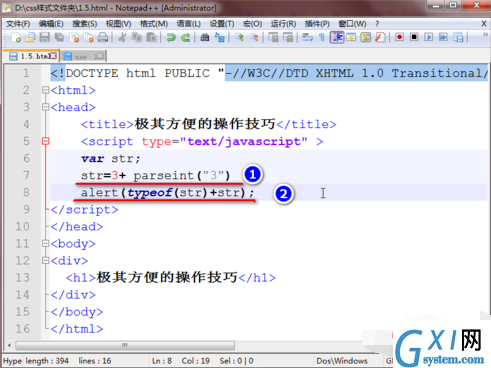
Task: Collapse the red script fold marker on line 5
Action: point(46,141)
